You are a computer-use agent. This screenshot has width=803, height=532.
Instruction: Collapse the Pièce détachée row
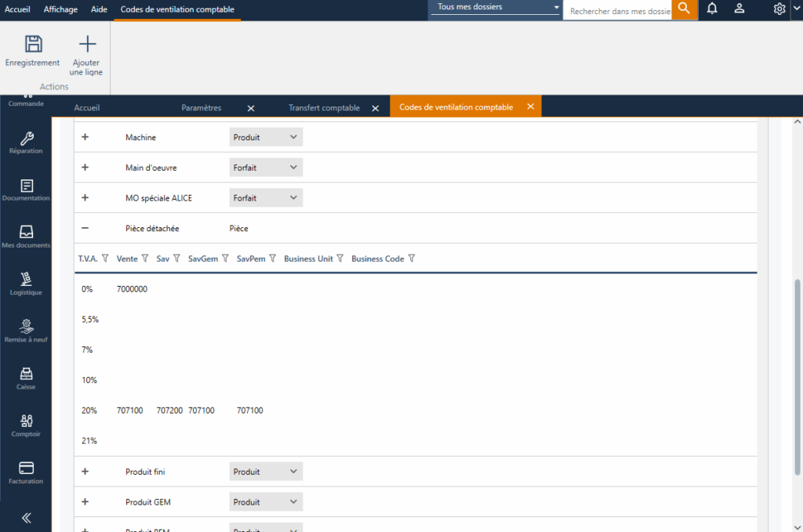coord(85,228)
